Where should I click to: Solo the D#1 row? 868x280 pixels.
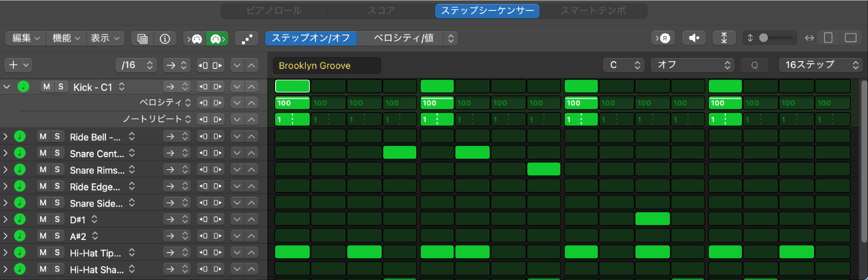57,219
